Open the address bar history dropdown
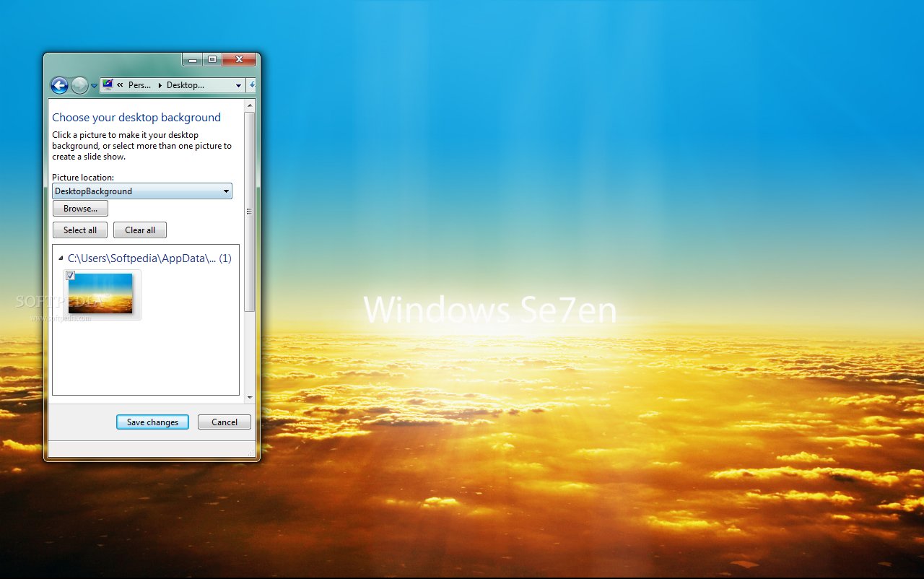924x579 pixels. click(239, 85)
